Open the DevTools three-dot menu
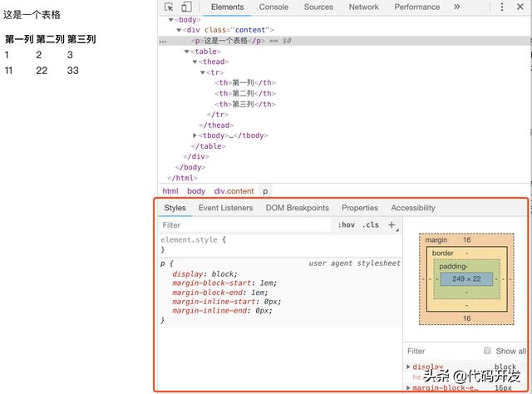This screenshot has height=394, width=532. coord(502,7)
